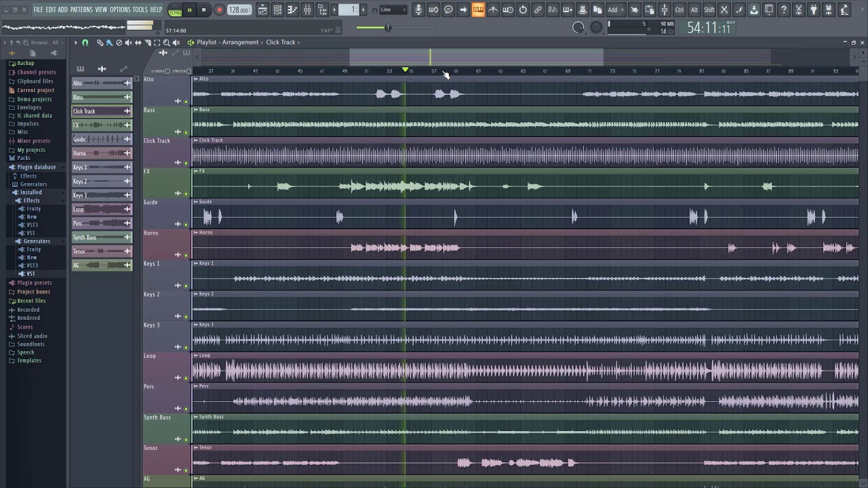
Task: Toggle the countdown before recording icon
Action: tap(553, 9)
